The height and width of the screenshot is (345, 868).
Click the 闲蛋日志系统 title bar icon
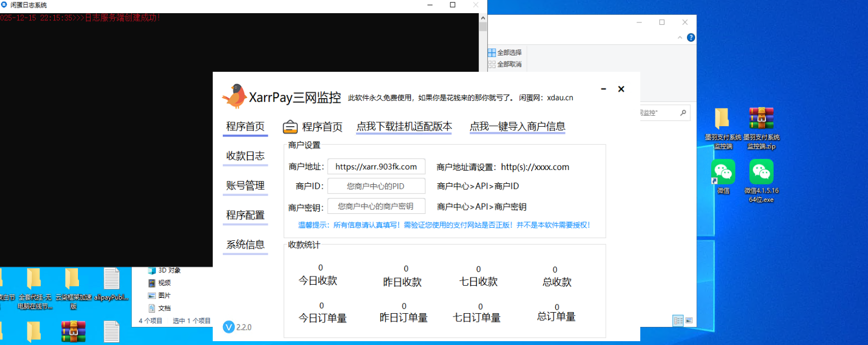[4, 4]
